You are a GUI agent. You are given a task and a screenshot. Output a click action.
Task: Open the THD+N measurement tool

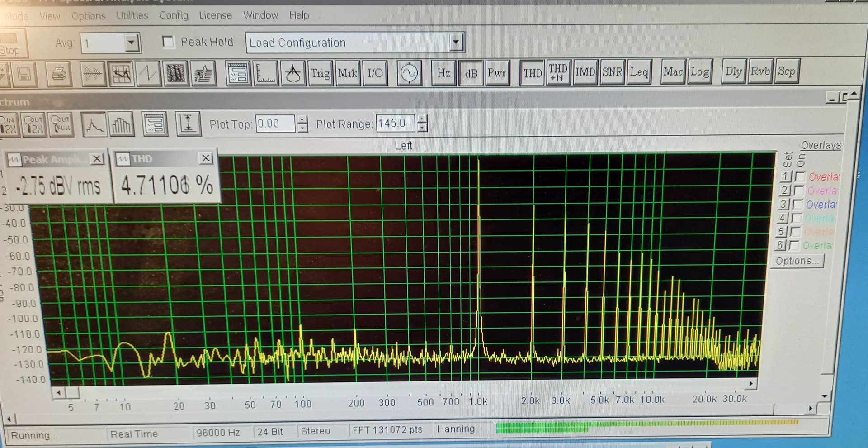point(558,72)
